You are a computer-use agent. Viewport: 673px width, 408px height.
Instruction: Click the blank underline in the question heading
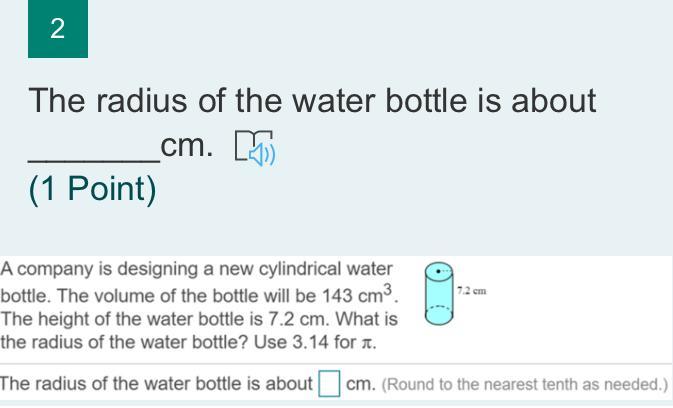point(93,148)
